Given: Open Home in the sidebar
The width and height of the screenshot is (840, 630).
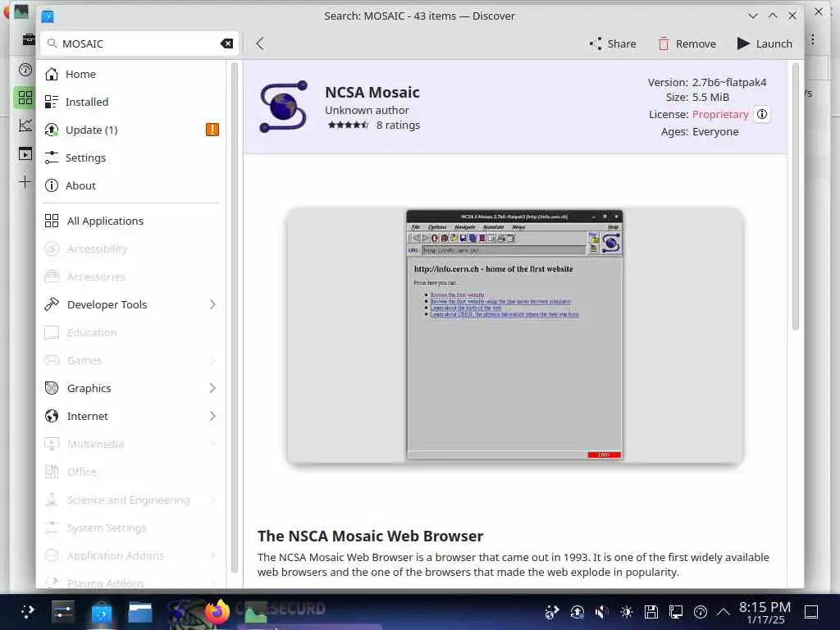Looking at the screenshot, I should (x=131, y=74).
